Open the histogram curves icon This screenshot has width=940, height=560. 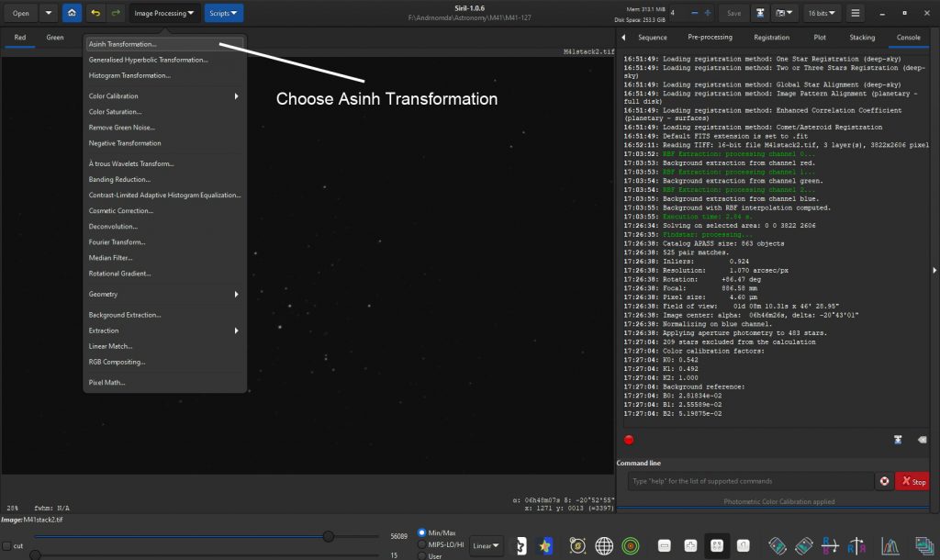tap(890, 545)
